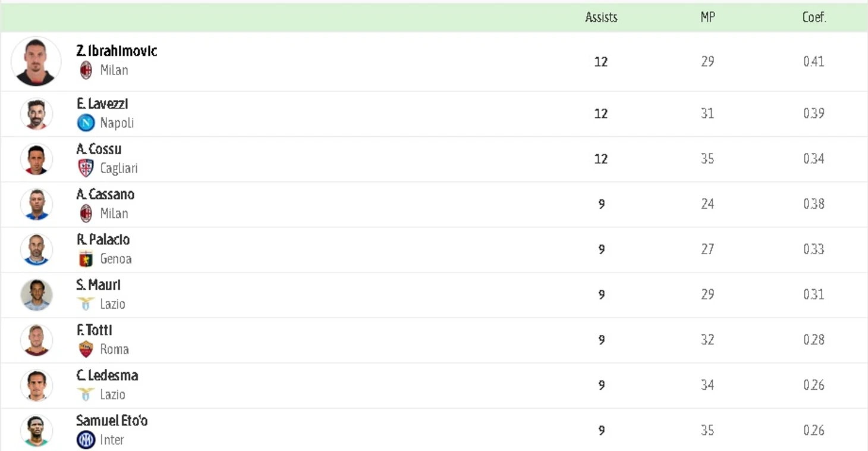Click the Lazio eagle crest beside S. Mauri
Image resolution: width=868 pixels, height=451 pixels.
click(x=86, y=304)
